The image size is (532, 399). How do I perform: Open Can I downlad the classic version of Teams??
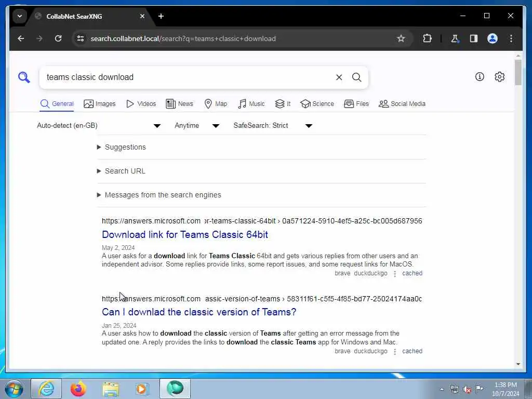click(x=199, y=312)
